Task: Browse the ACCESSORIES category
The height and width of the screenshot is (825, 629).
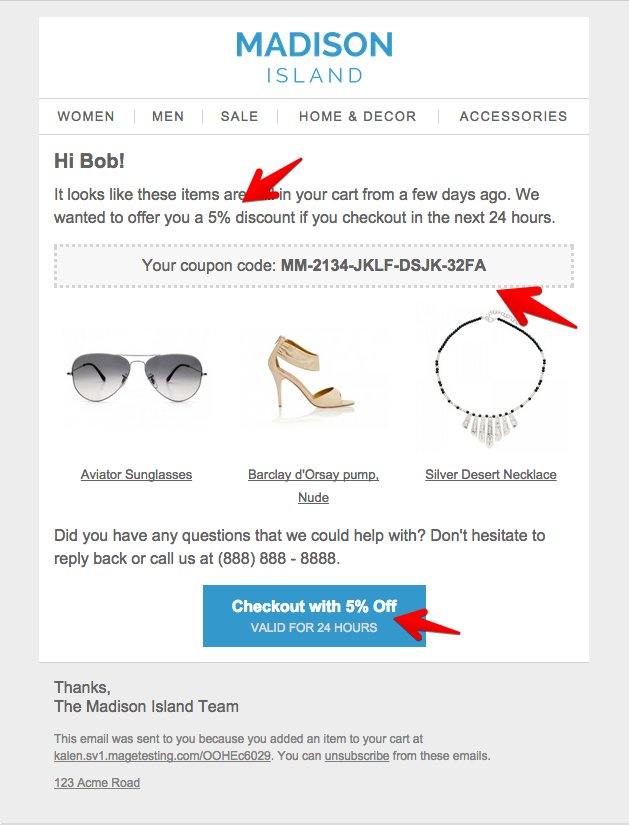Action: (x=513, y=117)
